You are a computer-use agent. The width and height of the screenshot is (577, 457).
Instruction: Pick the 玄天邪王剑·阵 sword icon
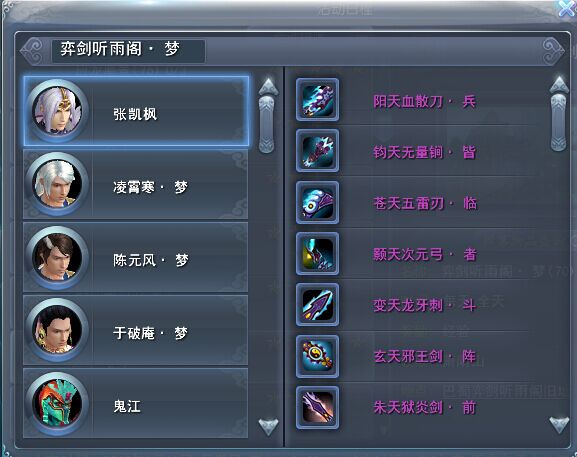317,356
